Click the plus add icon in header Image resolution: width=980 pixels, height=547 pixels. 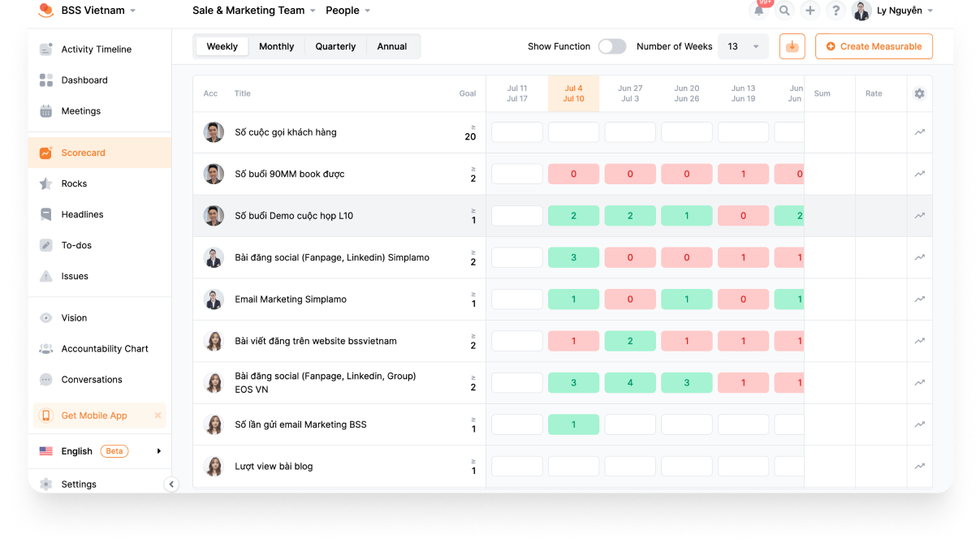pos(809,11)
